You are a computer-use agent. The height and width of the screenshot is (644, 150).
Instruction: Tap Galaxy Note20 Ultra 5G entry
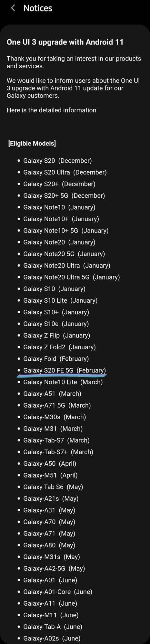[x=71, y=277]
